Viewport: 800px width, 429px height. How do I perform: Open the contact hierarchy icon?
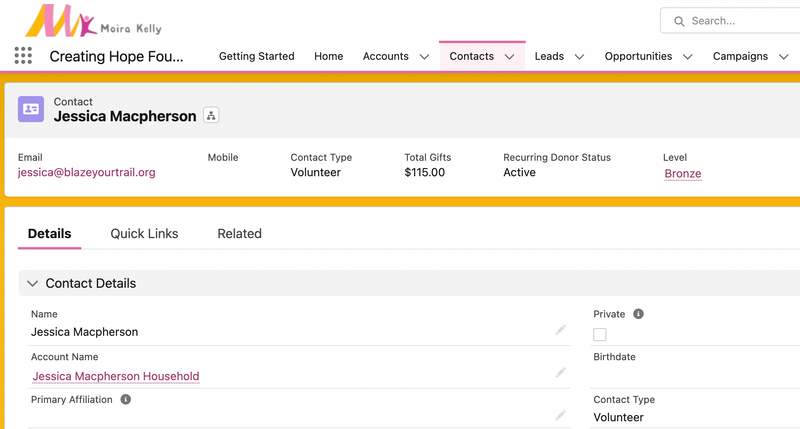click(211, 116)
